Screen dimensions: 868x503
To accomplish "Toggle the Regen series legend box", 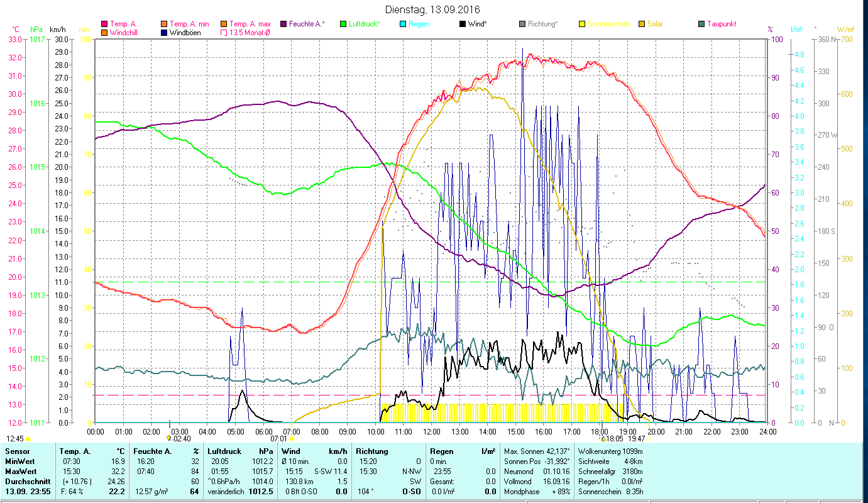I will [402, 24].
